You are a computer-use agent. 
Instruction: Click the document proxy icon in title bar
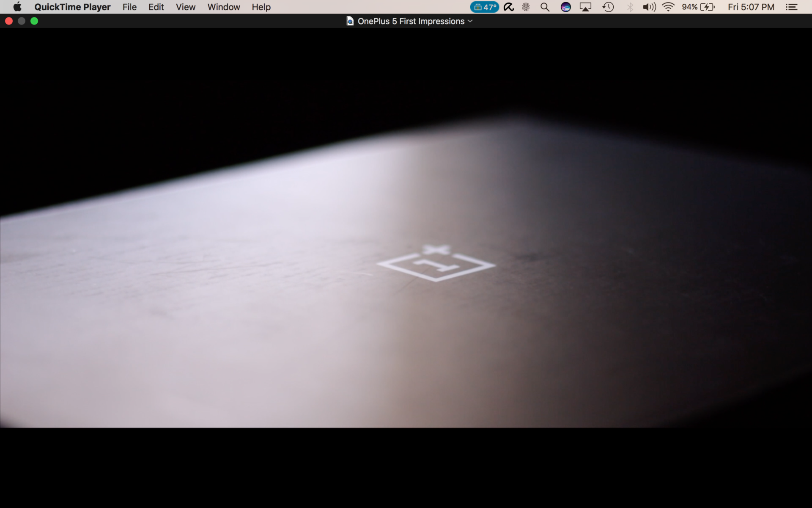350,21
